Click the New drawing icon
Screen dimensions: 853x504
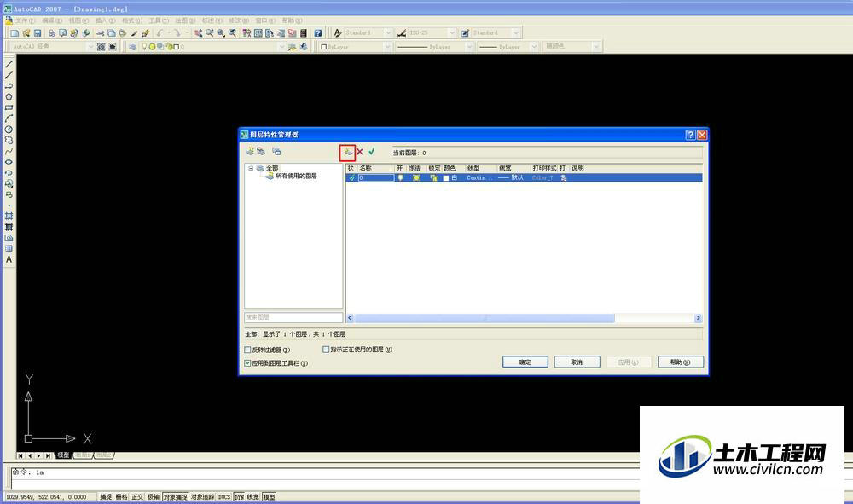(15, 33)
